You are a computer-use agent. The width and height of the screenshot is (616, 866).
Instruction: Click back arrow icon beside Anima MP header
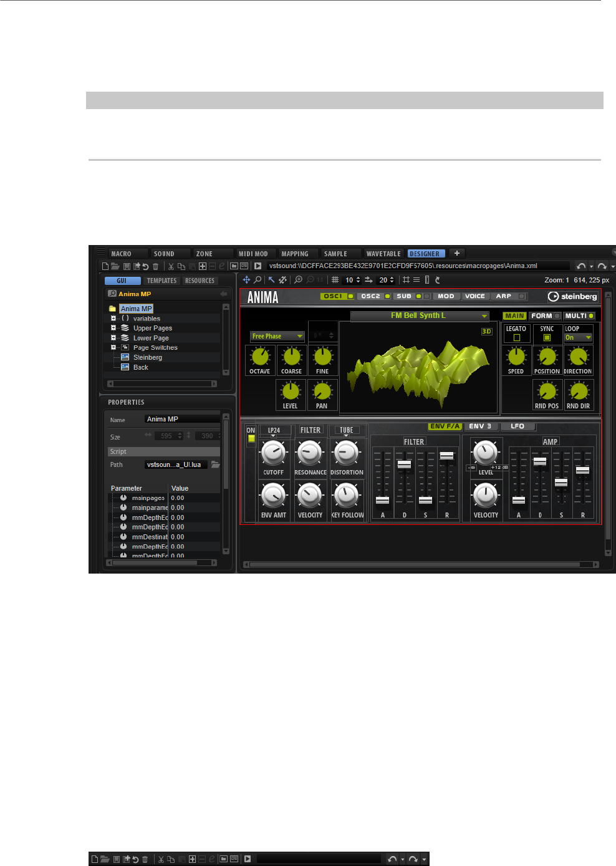[223, 294]
